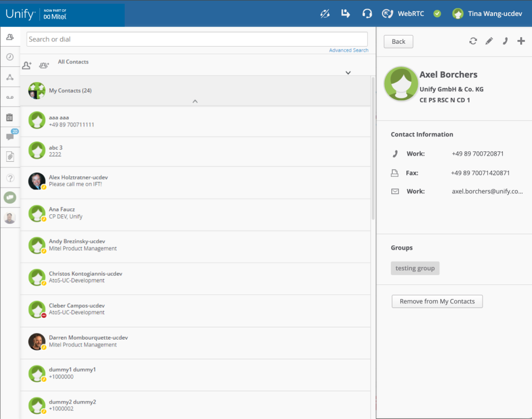Click the crossed-out phone icon in header
532x419 pixels.
(x=325, y=14)
